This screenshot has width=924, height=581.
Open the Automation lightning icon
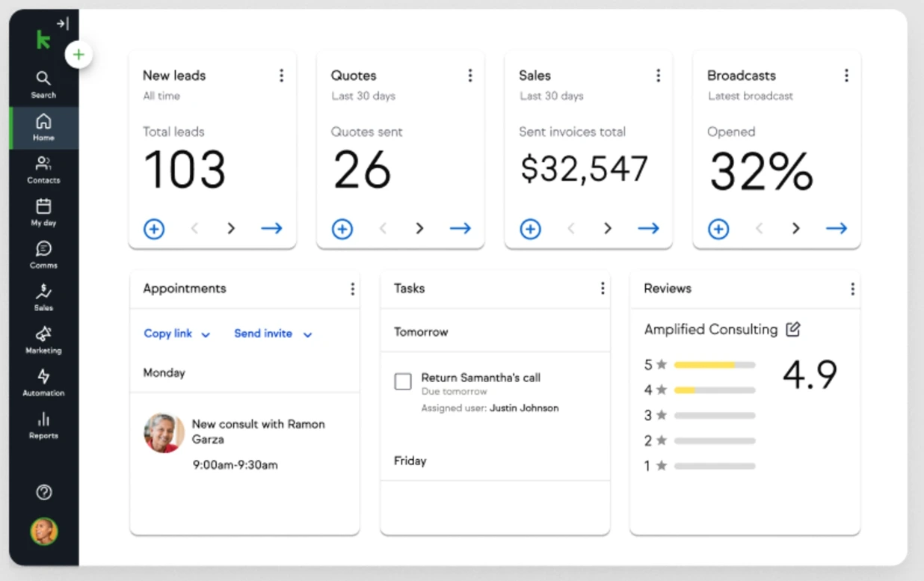point(43,382)
